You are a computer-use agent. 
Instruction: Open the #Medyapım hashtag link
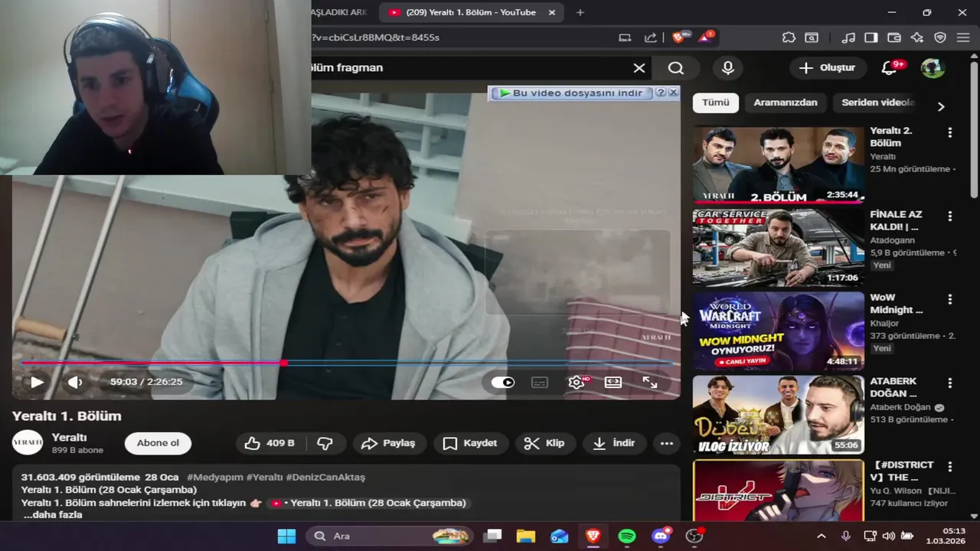pos(215,477)
